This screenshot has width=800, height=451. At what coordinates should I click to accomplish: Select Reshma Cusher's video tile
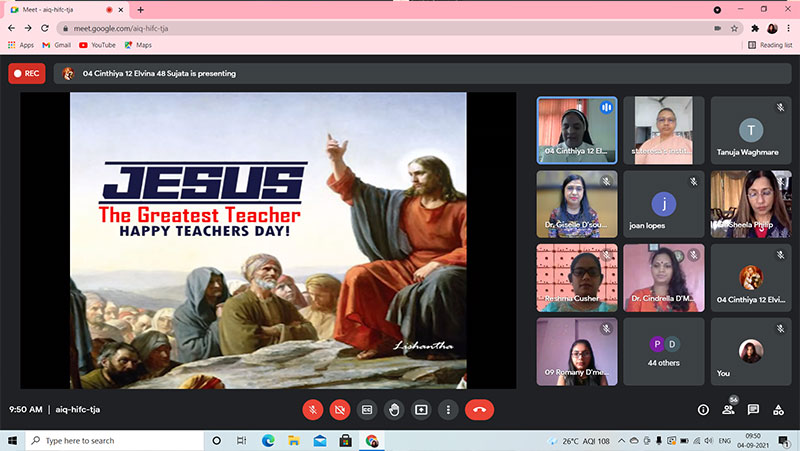click(x=577, y=278)
